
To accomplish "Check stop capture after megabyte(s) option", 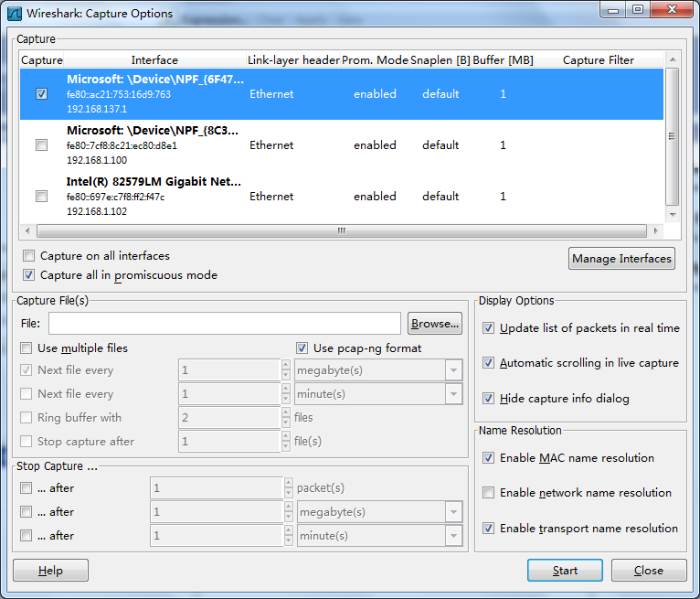I will click(x=27, y=512).
